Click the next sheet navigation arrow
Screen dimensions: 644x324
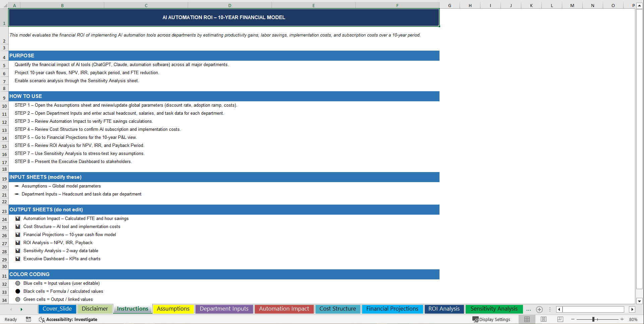(x=21, y=309)
